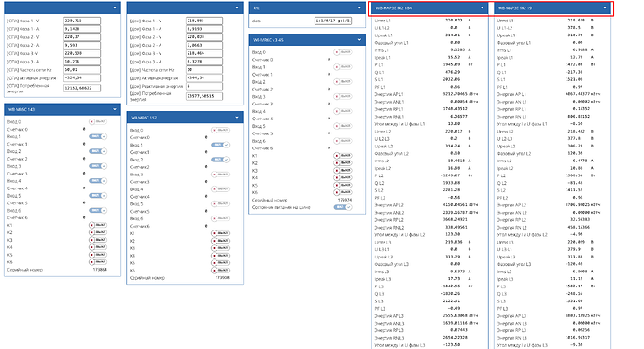Image resolution: width=644 pixels, height=349 pixels.
Task: Toggle Вход 1 switch in WB-MR6C 143
Action: pyautogui.click(x=98, y=136)
